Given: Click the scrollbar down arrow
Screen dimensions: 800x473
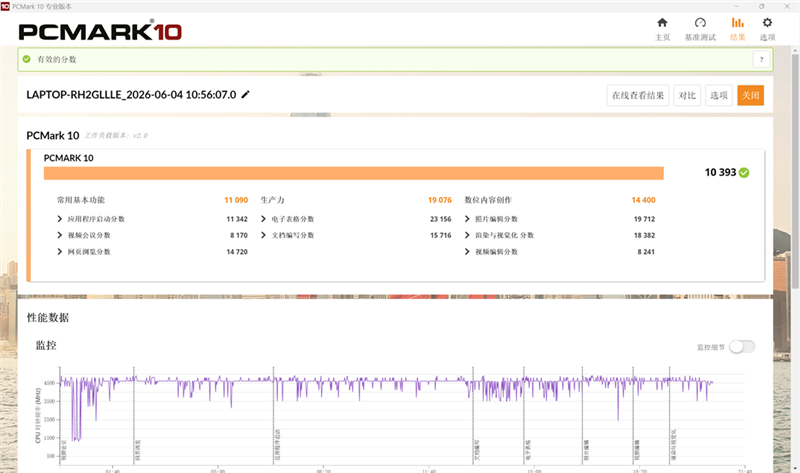Looking at the screenshot, I should tap(795, 468).
